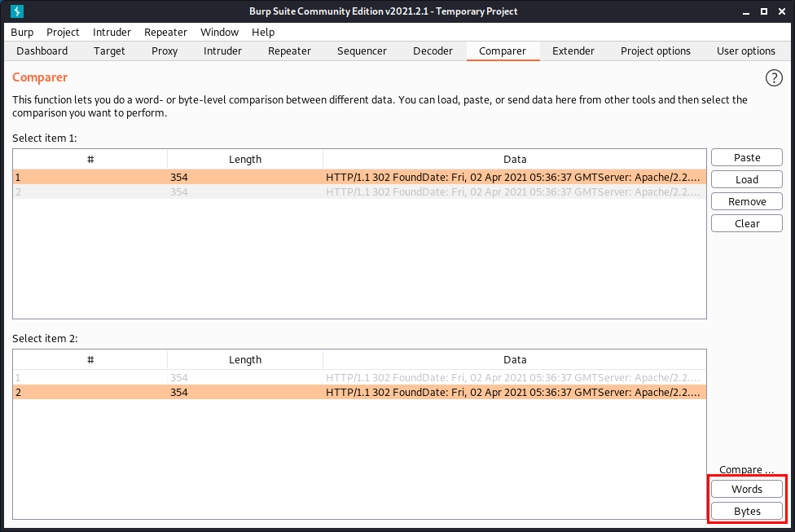Compare items by Bytes

click(747, 511)
